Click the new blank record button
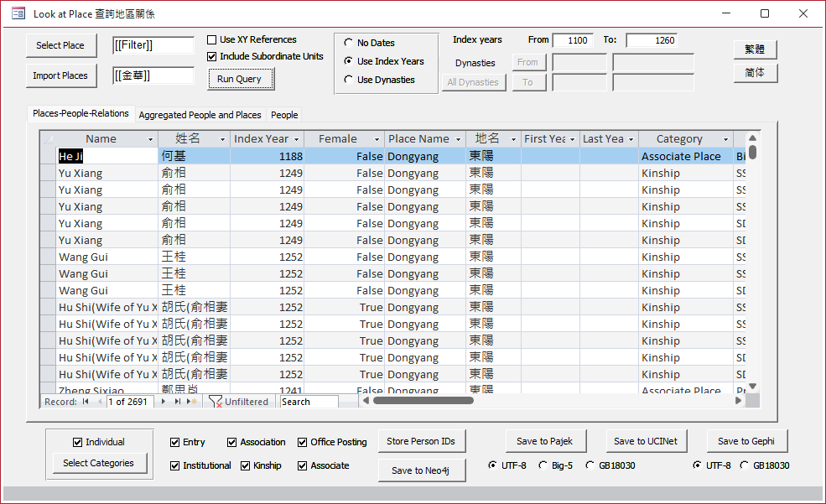The width and height of the screenshot is (826, 504). 192,402
